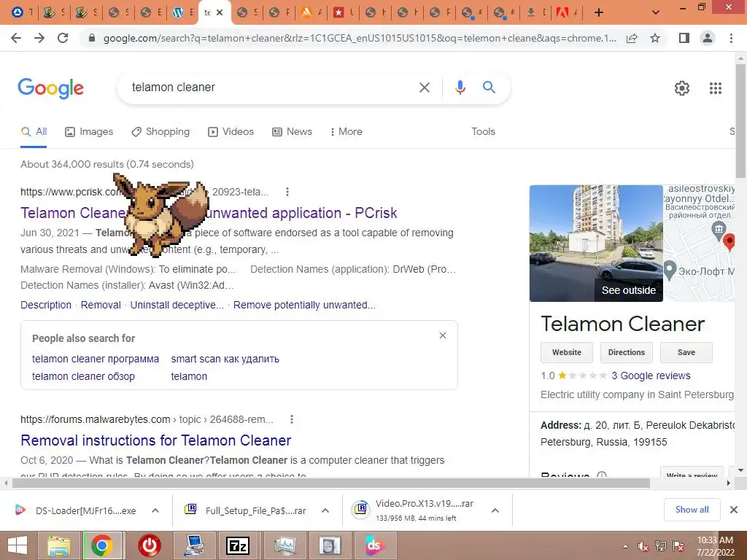Dismiss the People also search for box
Screen dimensions: 747x560
(x=443, y=335)
